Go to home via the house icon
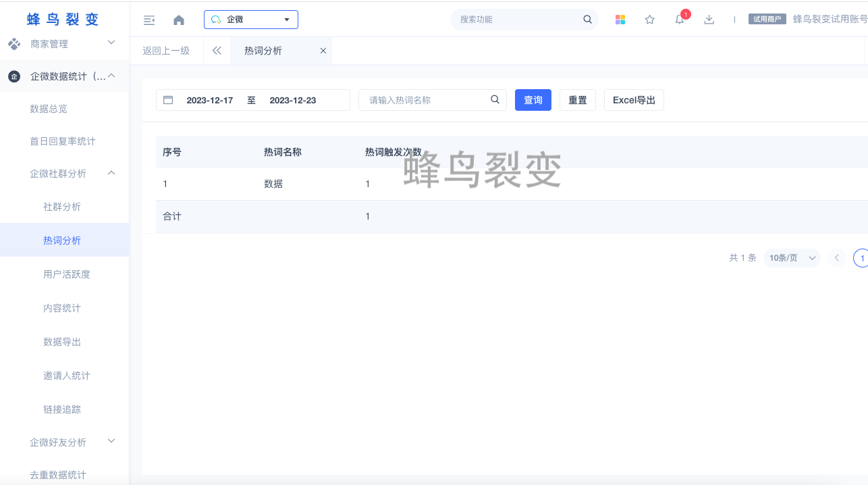 179,20
